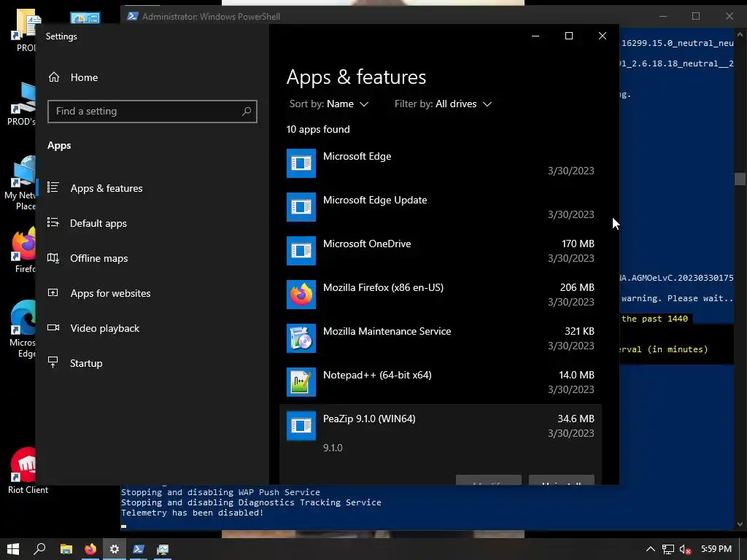Click the Apps for websites sidebar icon
The height and width of the screenshot is (560, 747).
[x=53, y=292]
